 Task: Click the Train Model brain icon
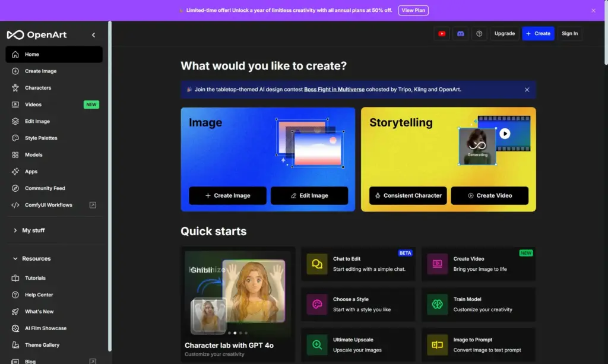point(437,304)
